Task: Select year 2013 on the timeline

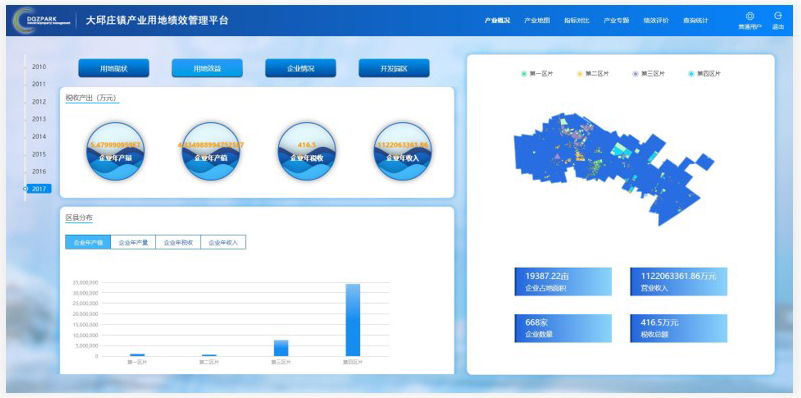Action: [39, 119]
